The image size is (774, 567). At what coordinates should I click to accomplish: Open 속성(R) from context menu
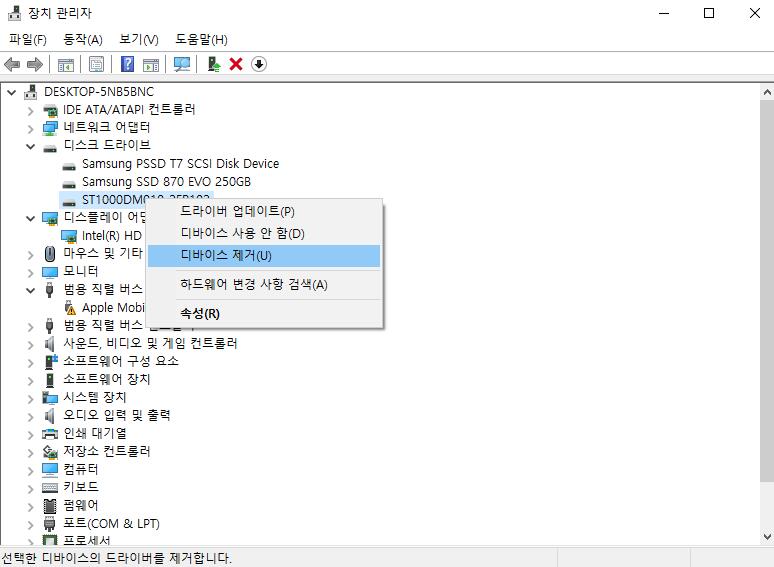point(264,313)
